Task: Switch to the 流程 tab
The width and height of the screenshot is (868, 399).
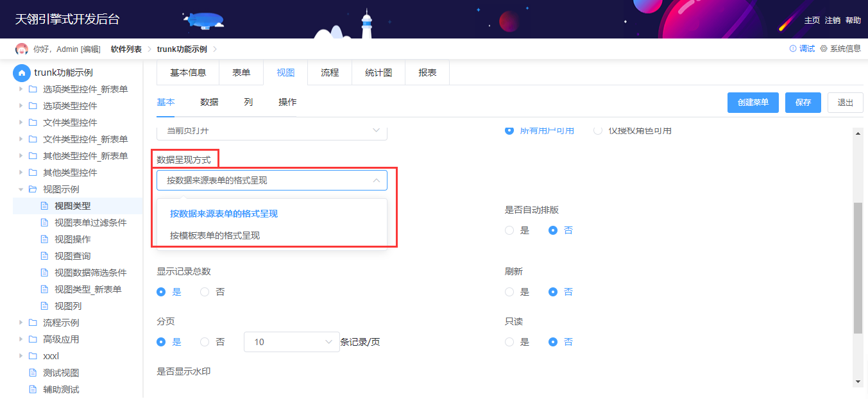Action: coord(330,72)
